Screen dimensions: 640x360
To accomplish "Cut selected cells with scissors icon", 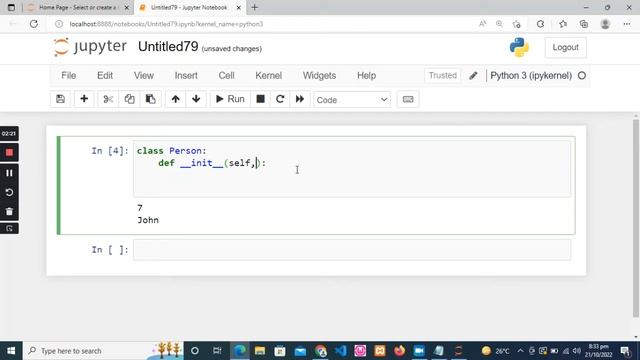I will coord(108,99).
